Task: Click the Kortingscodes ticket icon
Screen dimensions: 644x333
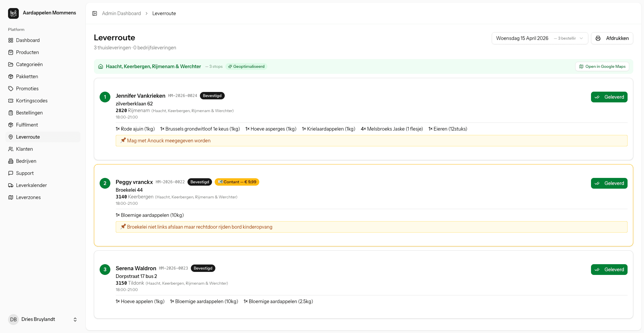Action: pyautogui.click(x=11, y=101)
